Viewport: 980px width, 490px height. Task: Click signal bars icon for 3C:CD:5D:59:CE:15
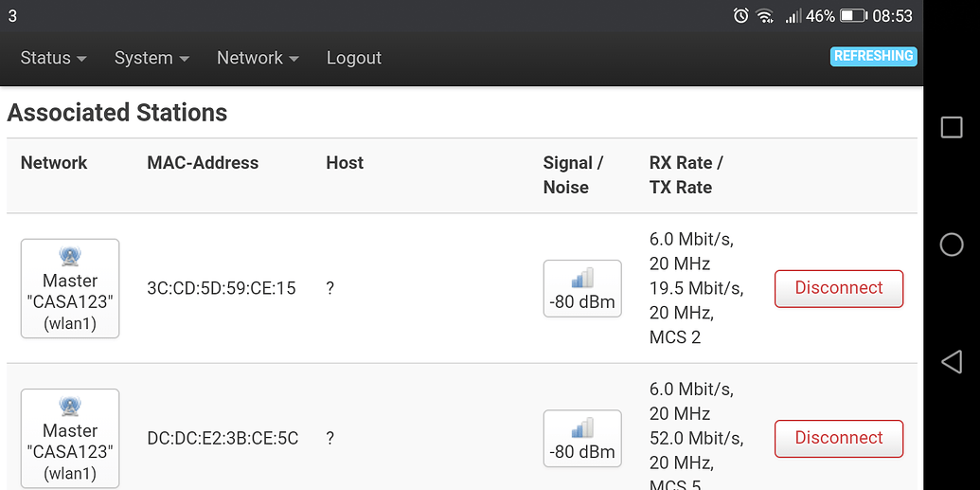582,278
